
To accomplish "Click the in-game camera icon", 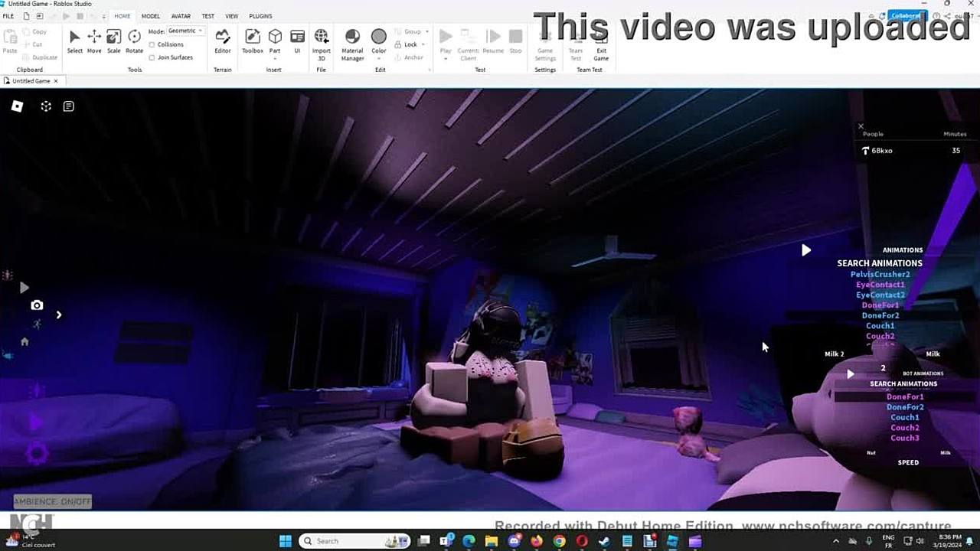I will pos(37,305).
